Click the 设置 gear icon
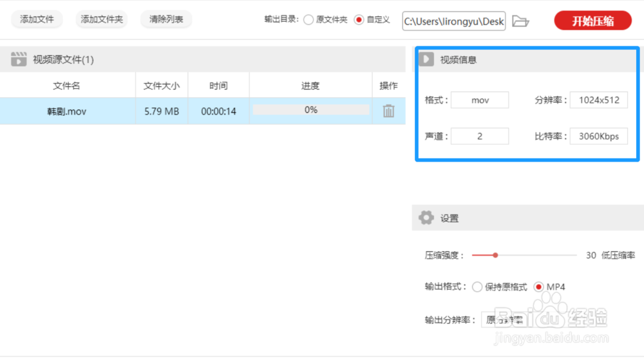Image resolution: width=644 pixels, height=360 pixels. [x=426, y=218]
